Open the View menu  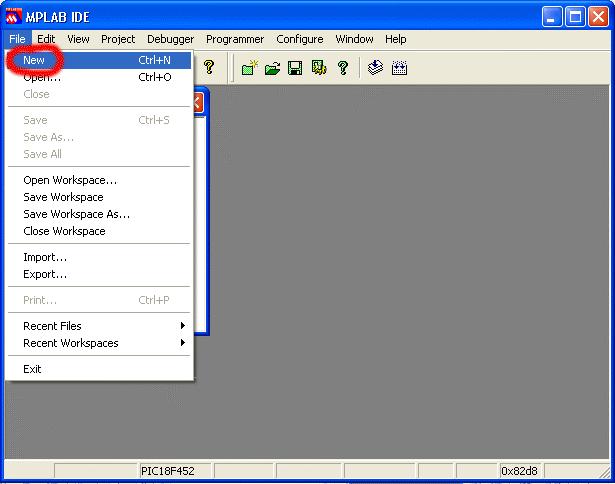click(78, 39)
